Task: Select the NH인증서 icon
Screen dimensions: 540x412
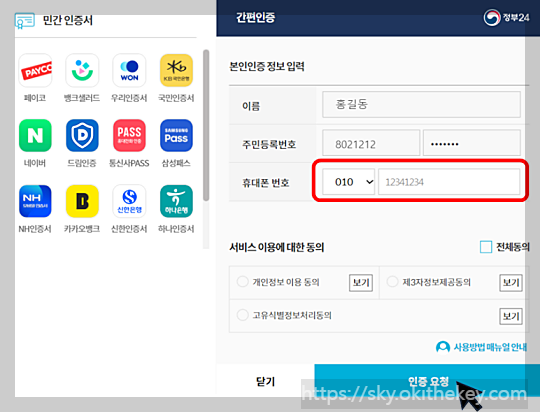Action: (35, 201)
